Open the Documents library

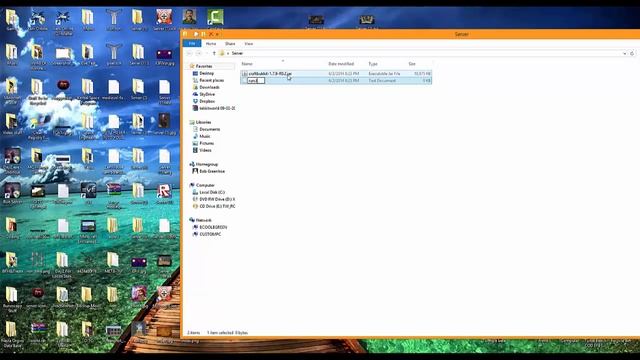209,129
